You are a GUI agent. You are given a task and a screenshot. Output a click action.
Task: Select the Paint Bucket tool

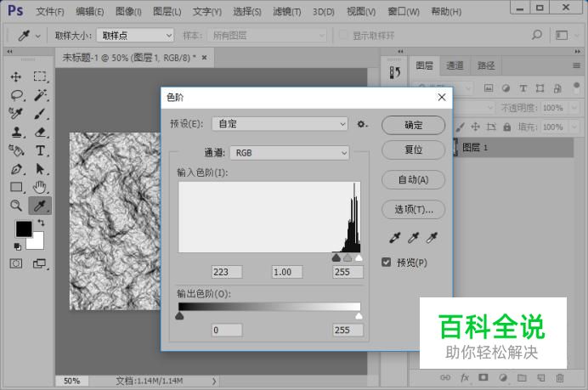pyautogui.click(x=16, y=150)
